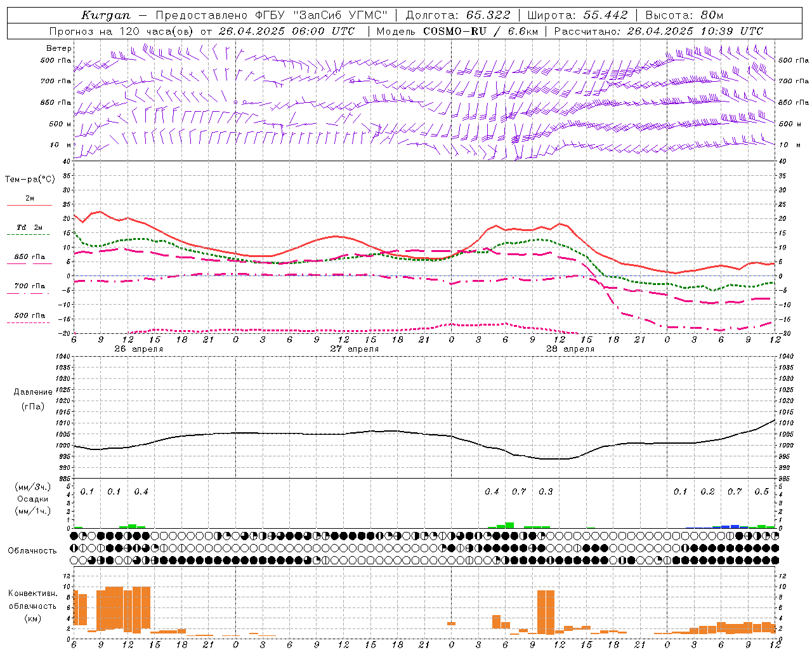Click the 0.3 precipitation value

pos(546,492)
